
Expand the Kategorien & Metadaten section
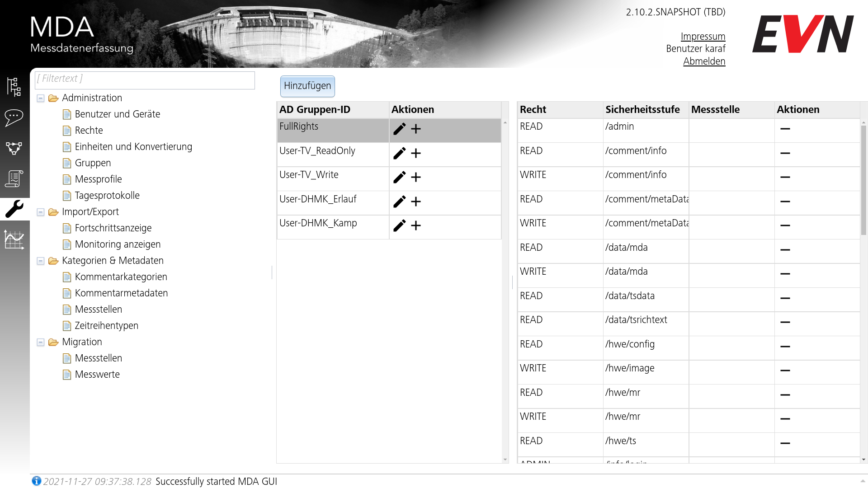(x=42, y=260)
